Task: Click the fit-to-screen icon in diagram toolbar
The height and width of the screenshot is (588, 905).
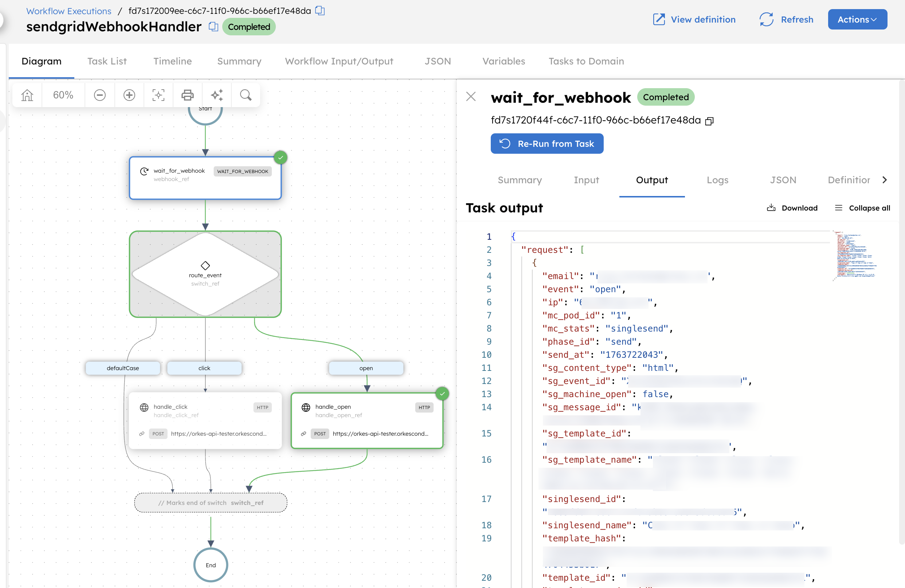Action: pyautogui.click(x=158, y=95)
